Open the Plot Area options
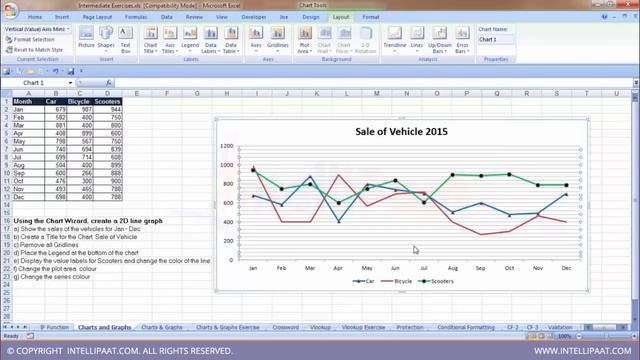 [x=304, y=40]
